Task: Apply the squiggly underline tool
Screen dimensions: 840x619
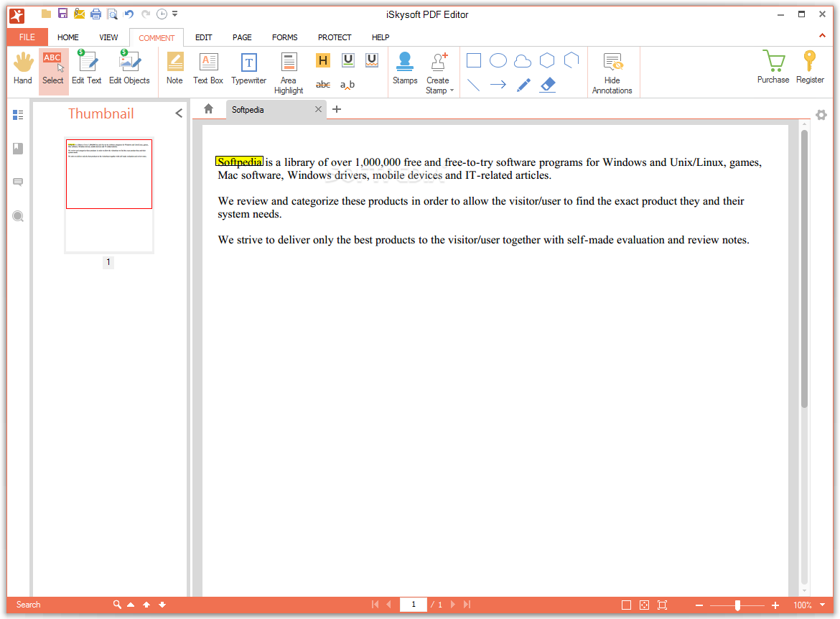Action: 372,60
